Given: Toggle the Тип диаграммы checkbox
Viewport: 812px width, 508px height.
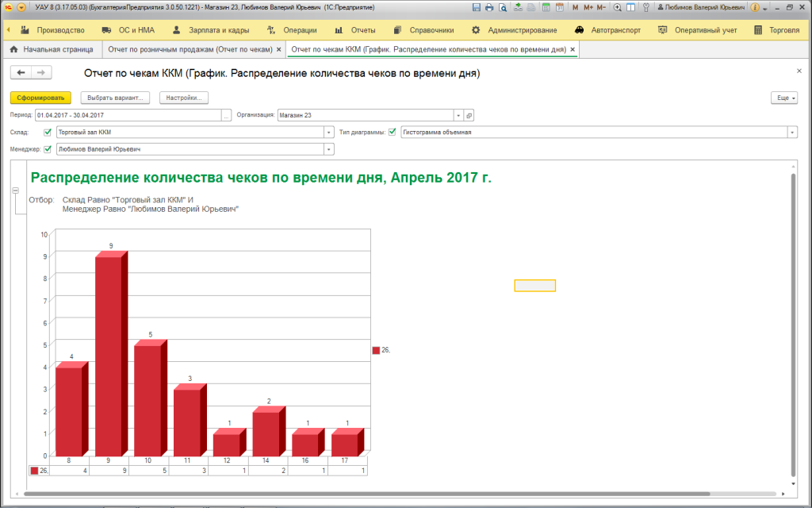Looking at the screenshot, I should pos(392,133).
